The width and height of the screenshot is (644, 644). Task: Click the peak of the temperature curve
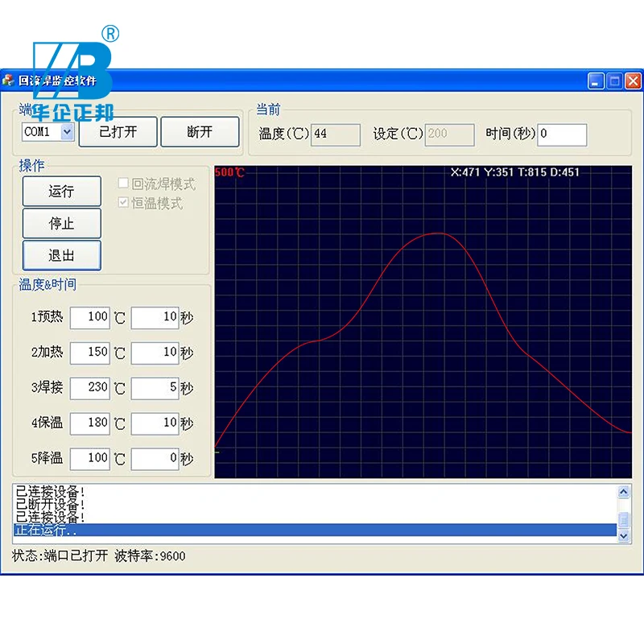point(436,233)
